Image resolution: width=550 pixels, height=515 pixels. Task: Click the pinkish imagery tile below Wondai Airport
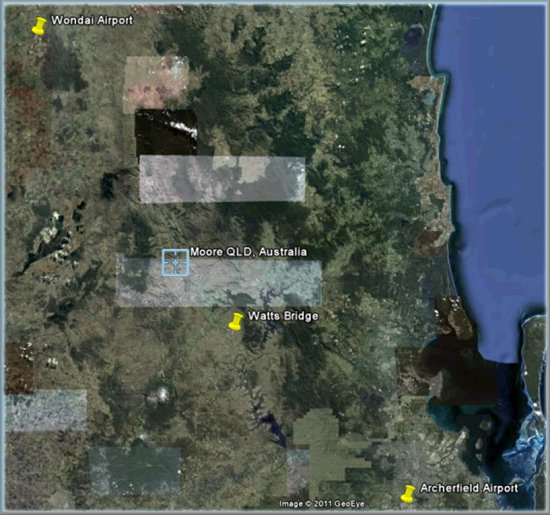(x=156, y=83)
